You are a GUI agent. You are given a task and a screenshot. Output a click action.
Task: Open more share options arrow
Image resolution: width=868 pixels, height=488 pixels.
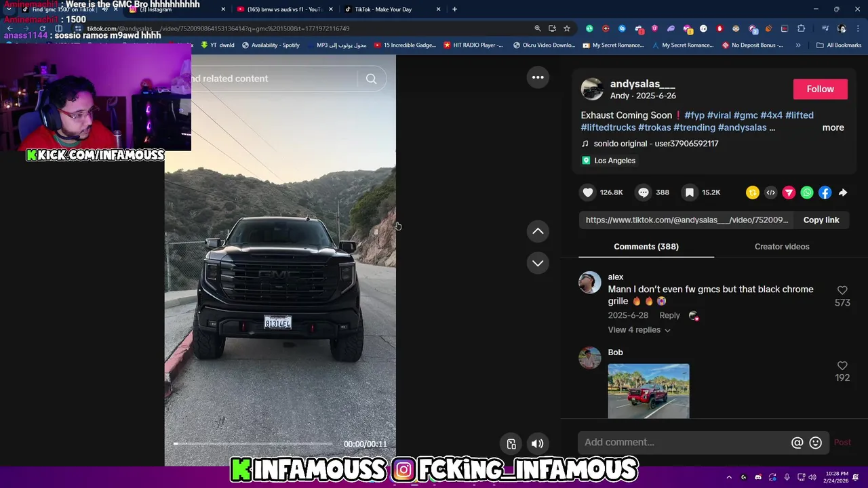pyautogui.click(x=843, y=193)
